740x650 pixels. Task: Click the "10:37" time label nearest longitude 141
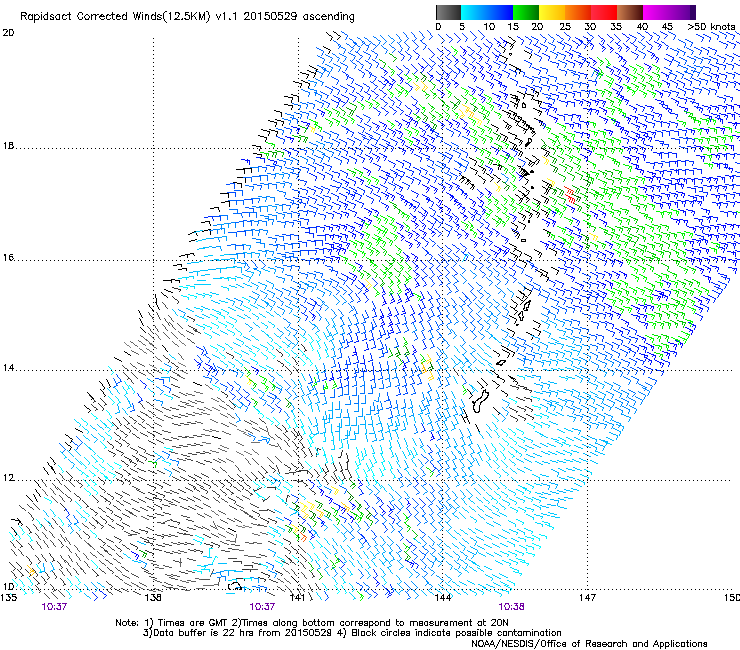(x=262, y=607)
